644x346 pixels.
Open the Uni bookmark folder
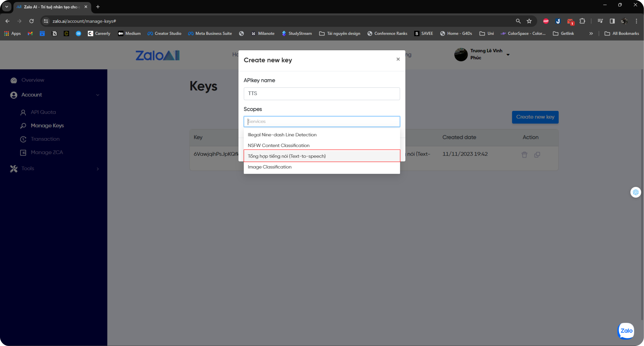[487, 34]
